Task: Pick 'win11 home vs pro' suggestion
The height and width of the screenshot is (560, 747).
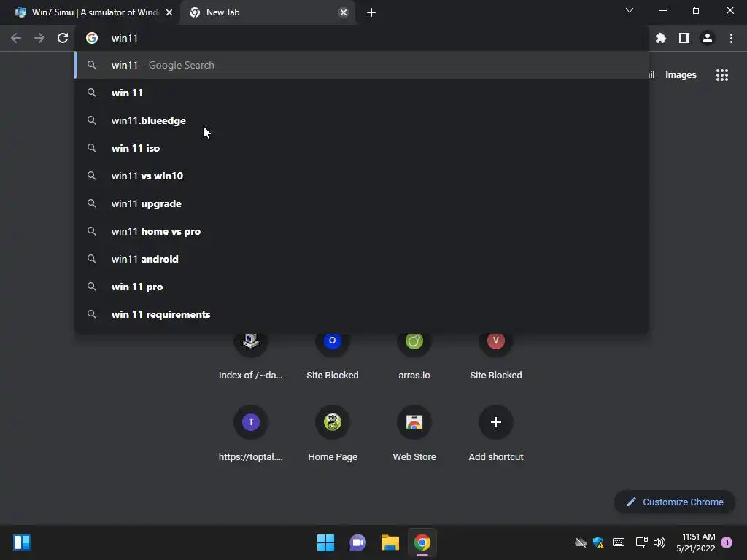Action: (x=362, y=231)
